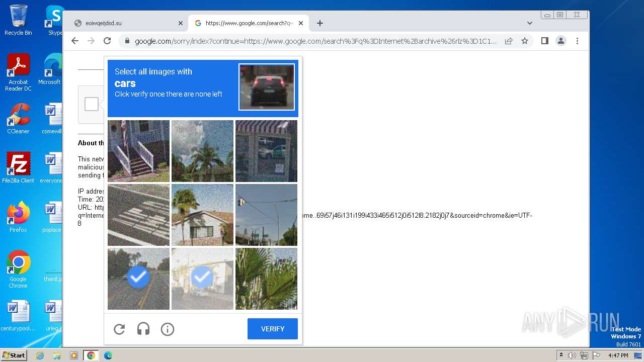The width and height of the screenshot is (644, 362).
Task: Click the Chrome forward arrow
Action: pos(91,41)
